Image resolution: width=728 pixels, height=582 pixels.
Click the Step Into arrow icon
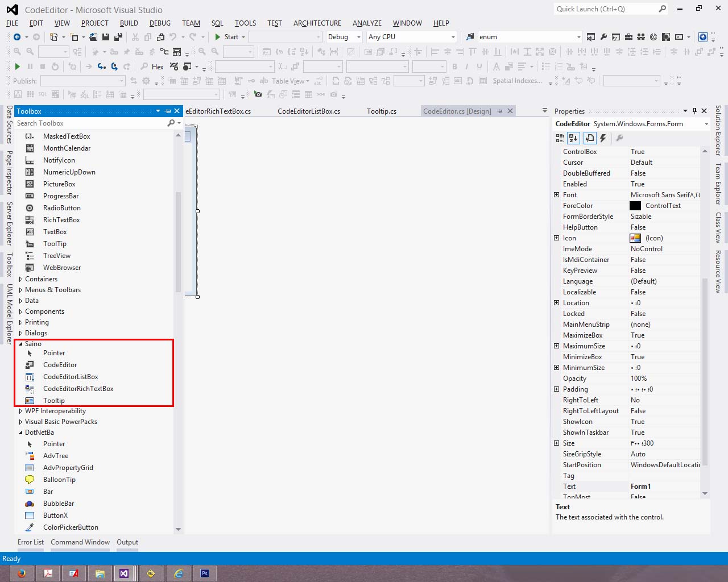coord(101,66)
